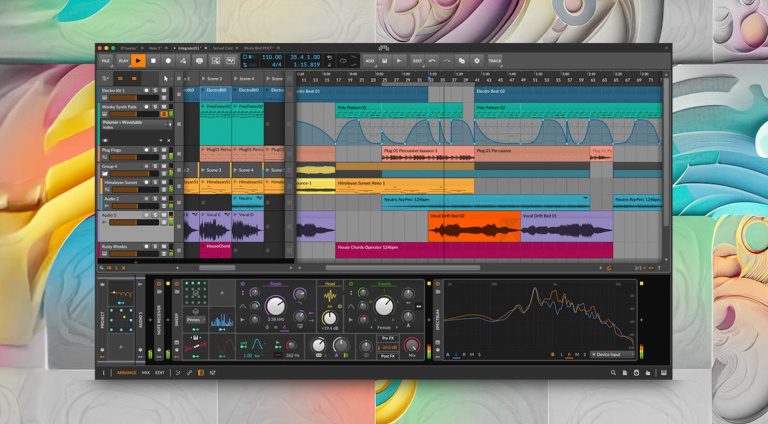Toggle the Spectrum device power button
Viewport: 768px width, 424px height.
pos(437,284)
